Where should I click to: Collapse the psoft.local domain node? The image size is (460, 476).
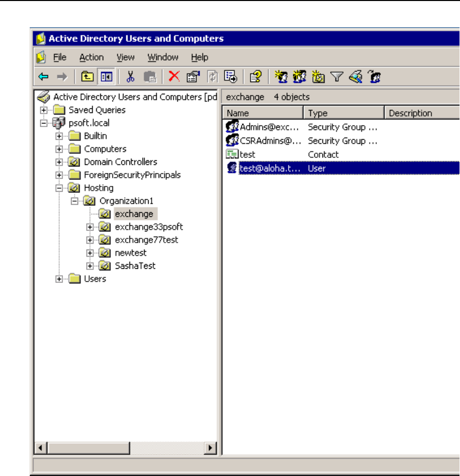pyautogui.click(x=44, y=123)
